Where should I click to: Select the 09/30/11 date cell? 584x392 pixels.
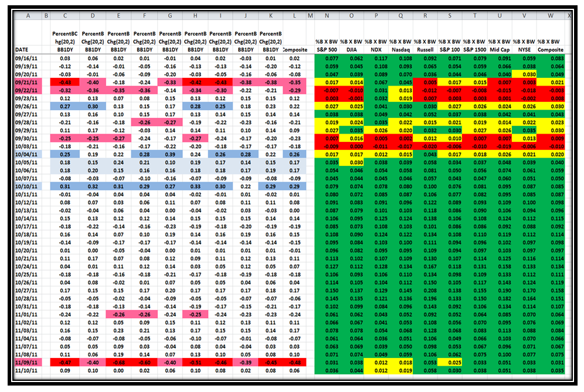[28, 138]
